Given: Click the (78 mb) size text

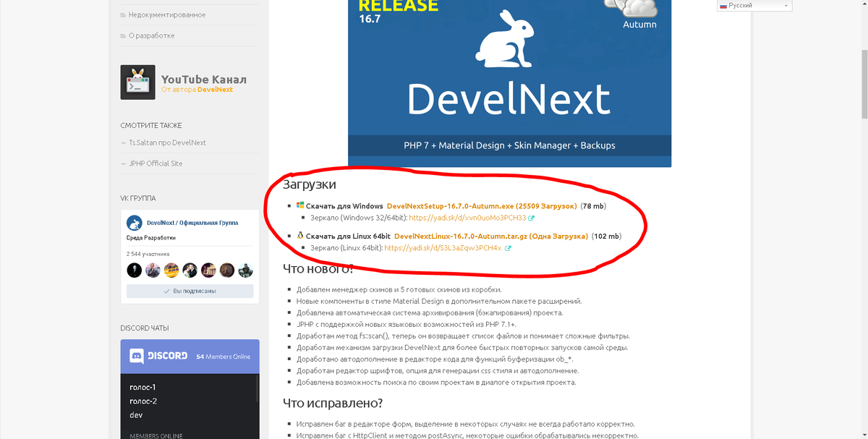Looking at the screenshot, I should point(593,206).
